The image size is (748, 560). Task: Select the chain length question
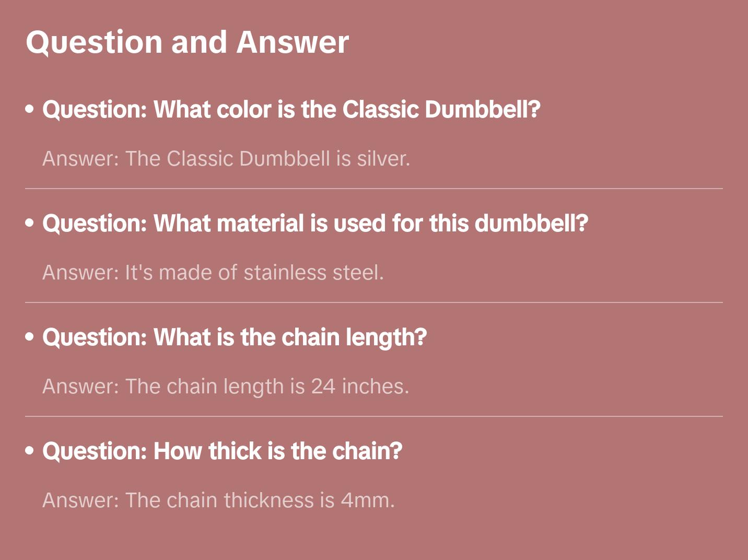tap(235, 337)
